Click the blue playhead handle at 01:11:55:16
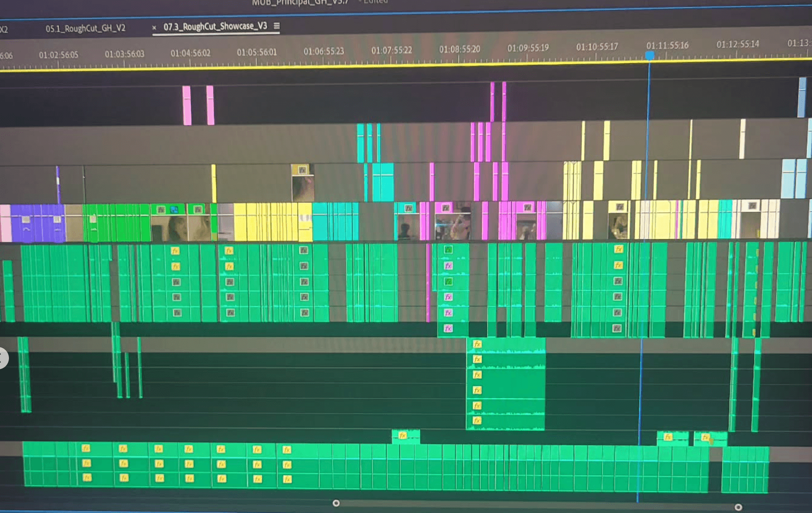The height and width of the screenshot is (513, 812). click(650, 56)
